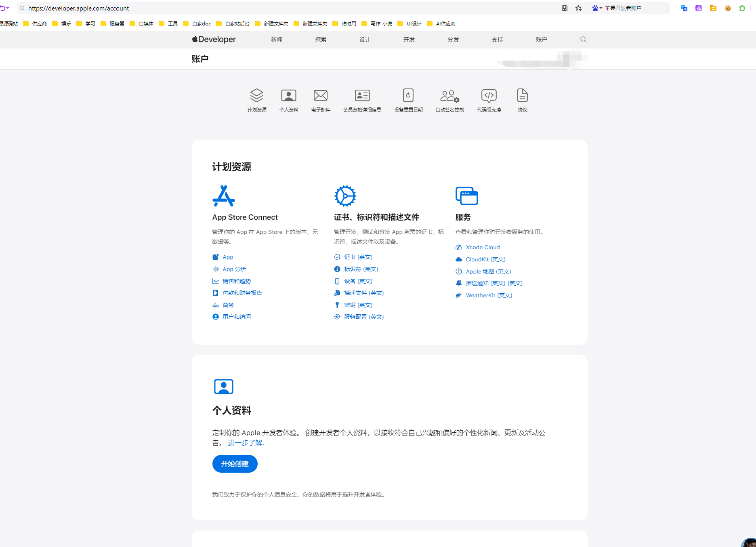Click the certificates gear icon
The width and height of the screenshot is (756, 547).
(x=345, y=196)
